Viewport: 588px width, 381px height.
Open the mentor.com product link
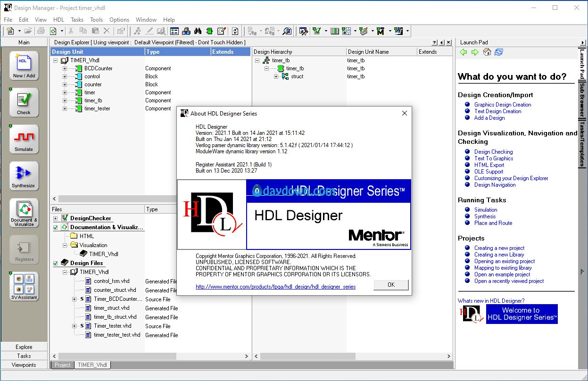[x=276, y=287]
